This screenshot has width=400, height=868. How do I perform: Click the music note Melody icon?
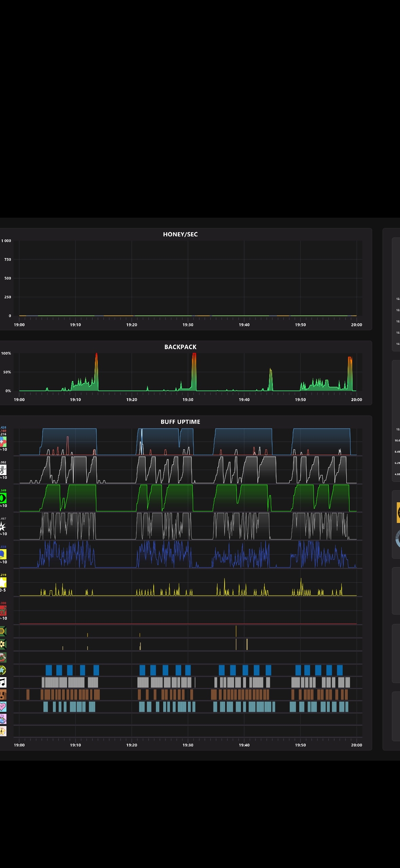tap(3, 682)
